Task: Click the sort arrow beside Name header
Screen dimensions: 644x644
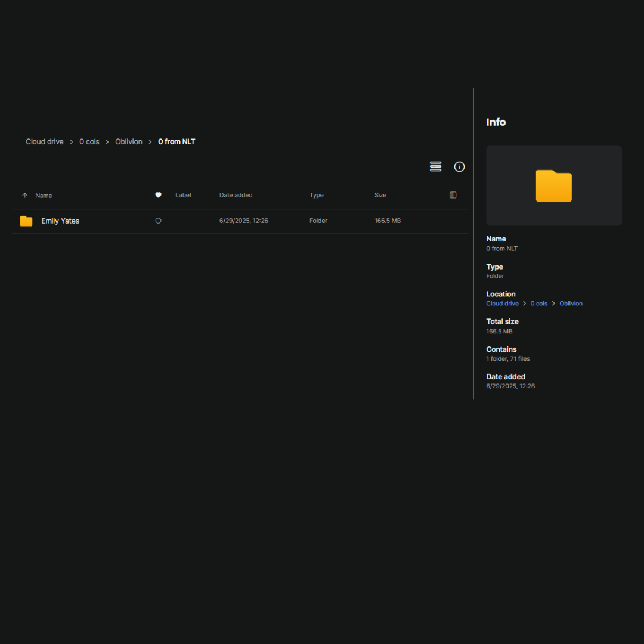Action: point(24,196)
